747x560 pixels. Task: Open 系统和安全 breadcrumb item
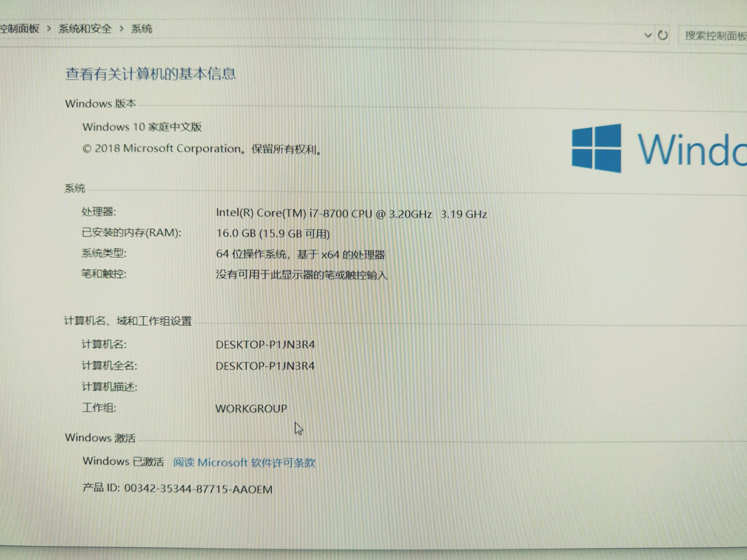(x=85, y=29)
